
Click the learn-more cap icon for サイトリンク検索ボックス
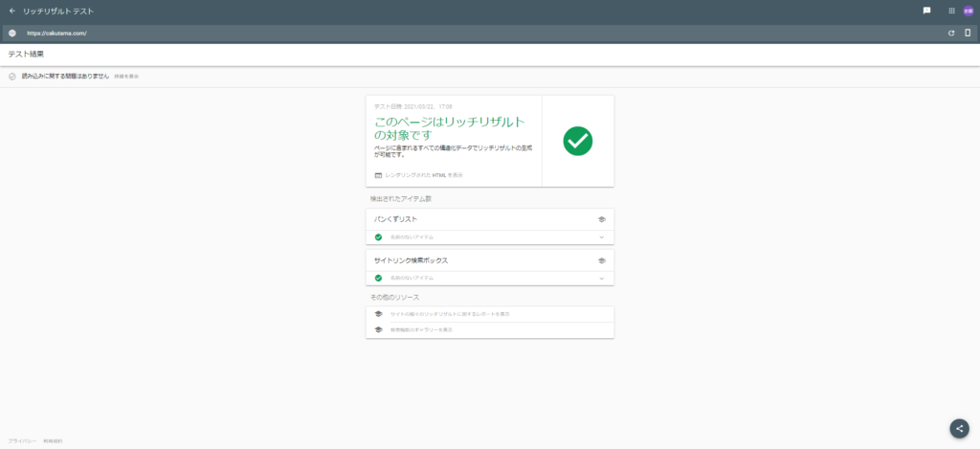coord(601,260)
